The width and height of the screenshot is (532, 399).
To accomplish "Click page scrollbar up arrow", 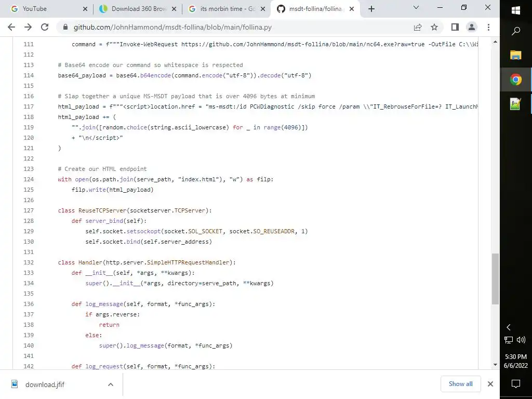I will pyautogui.click(x=495, y=42).
